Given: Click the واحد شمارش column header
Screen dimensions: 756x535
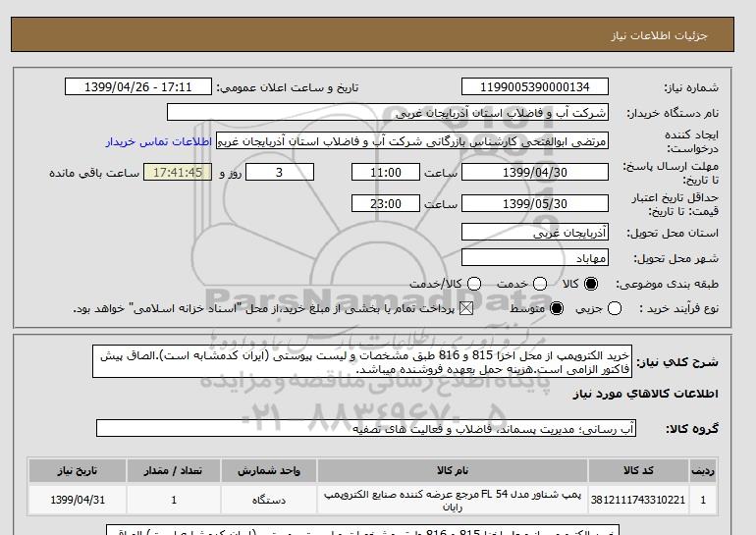Looking at the screenshot, I should (x=269, y=470).
